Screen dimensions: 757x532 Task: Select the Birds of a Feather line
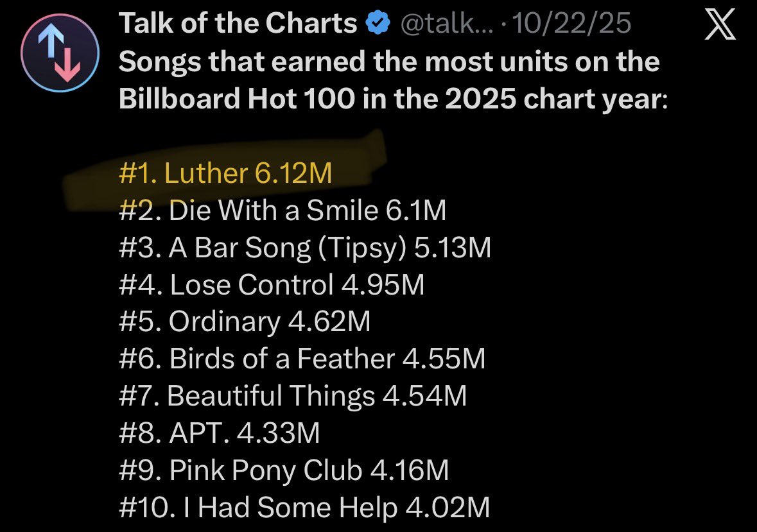pos(302,359)
